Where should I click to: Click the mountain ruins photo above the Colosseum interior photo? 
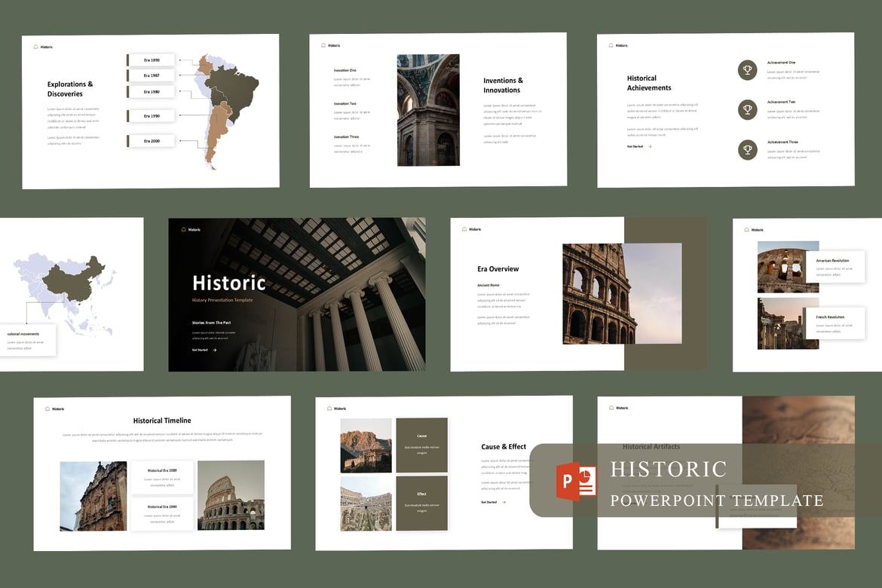coord(366,445)
